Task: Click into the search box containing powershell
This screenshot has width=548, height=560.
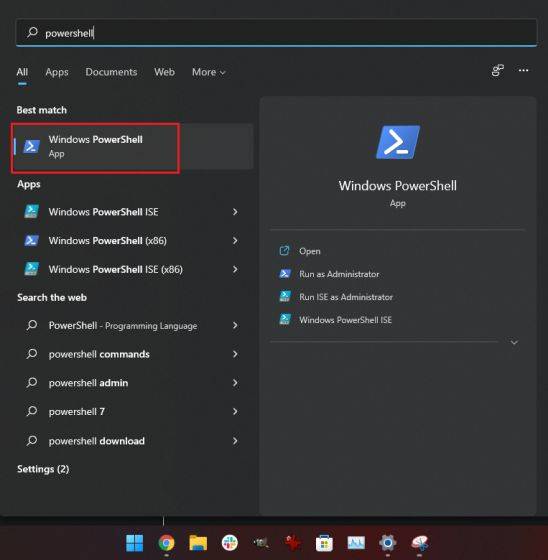Action: click(x=276, y=33)
